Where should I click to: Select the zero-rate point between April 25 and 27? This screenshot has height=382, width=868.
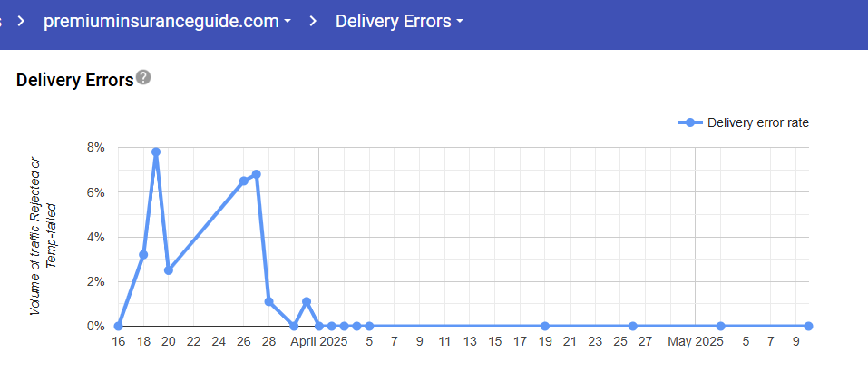[x=632, y=326]
